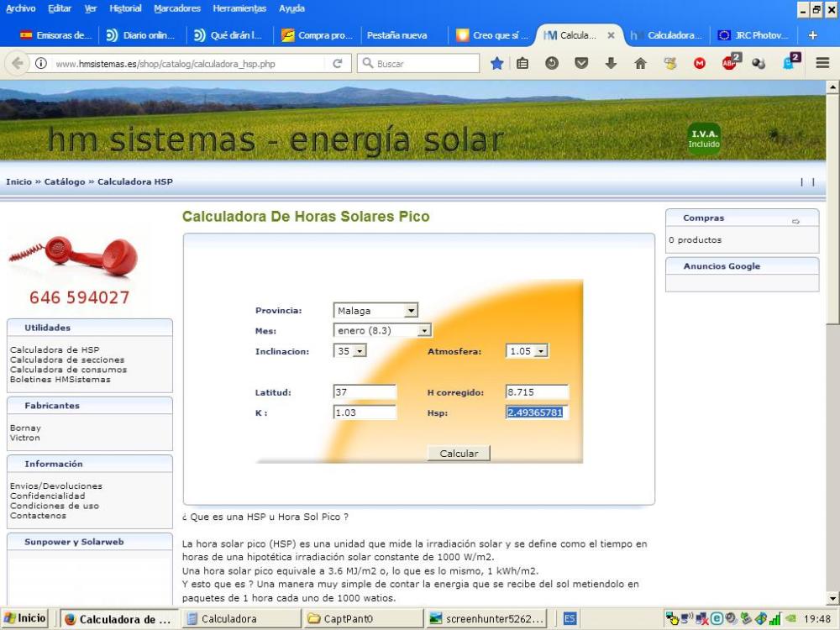840x630 pixels.
Task: Open the downloads arrow icon
Action: click(611, 63)
